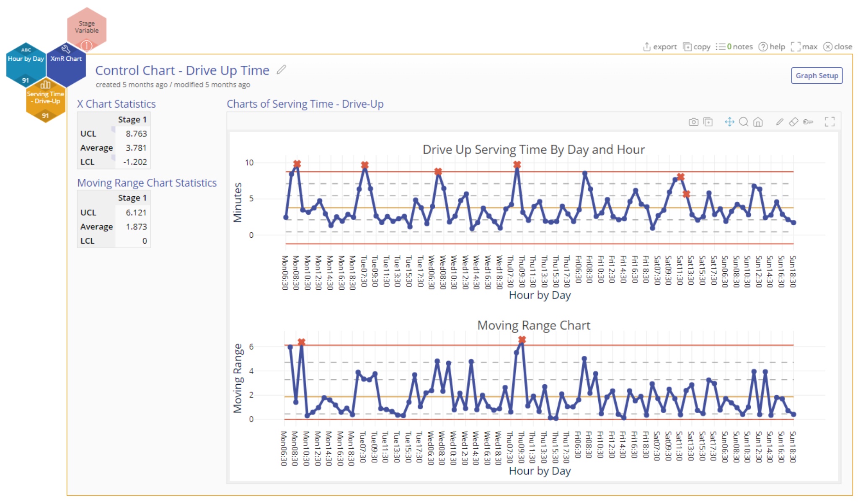Image resolution: width=858 pixels, height=504 pixels.
Task: Open the 0 notes panel
Action: [x=734, y=47]
